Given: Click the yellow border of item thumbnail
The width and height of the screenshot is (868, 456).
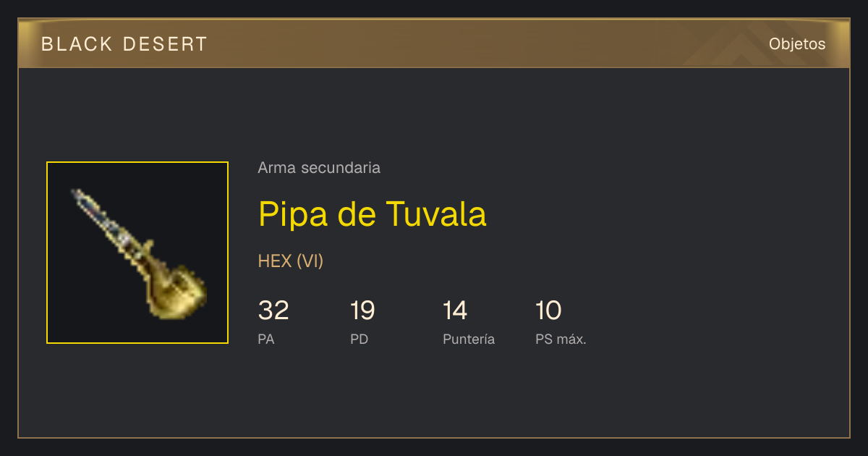Looking at the screenshot, I should coord(137,163).
